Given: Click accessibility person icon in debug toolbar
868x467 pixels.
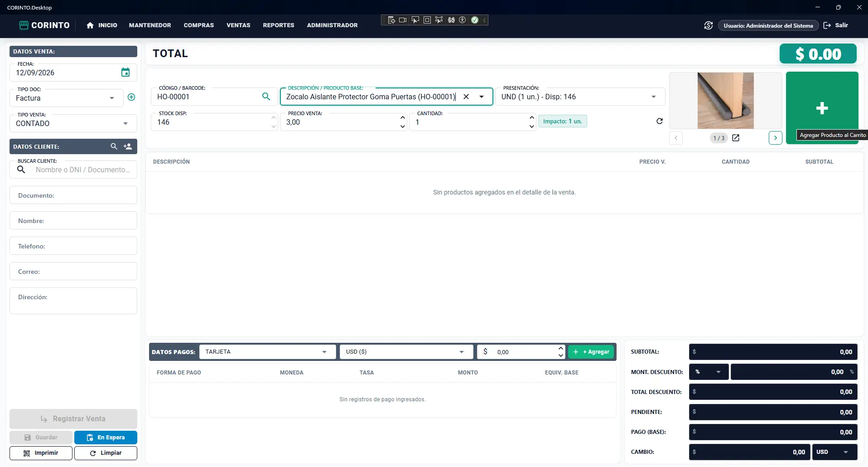Looking at the screenshot, I should coord(463,20).
